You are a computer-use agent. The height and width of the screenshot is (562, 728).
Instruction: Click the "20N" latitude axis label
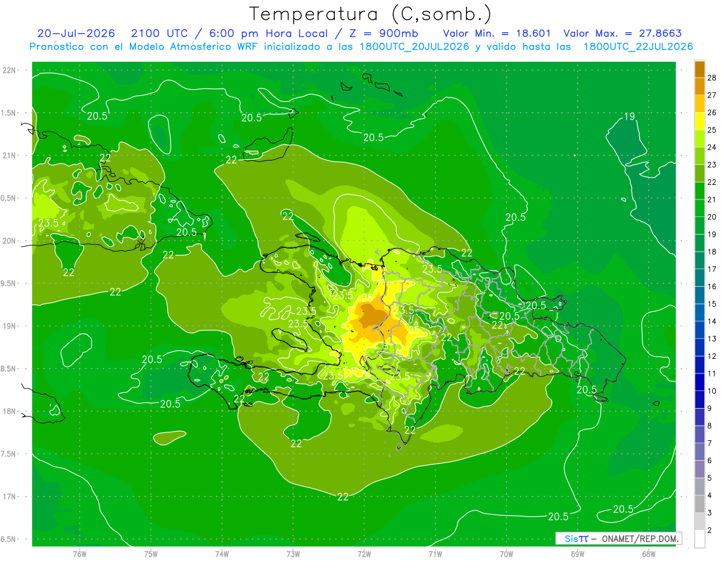10,241
